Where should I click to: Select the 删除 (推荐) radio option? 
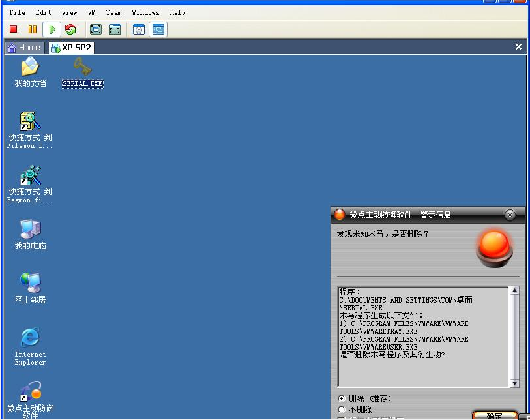point(342,398)
